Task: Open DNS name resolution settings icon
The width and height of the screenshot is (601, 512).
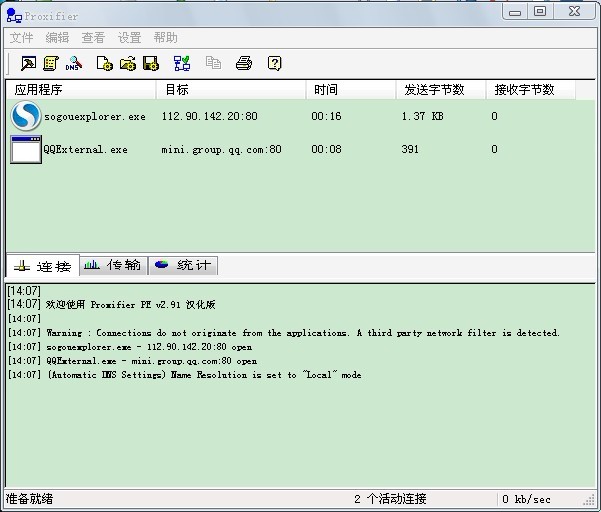Action: (x=74, y=63)
